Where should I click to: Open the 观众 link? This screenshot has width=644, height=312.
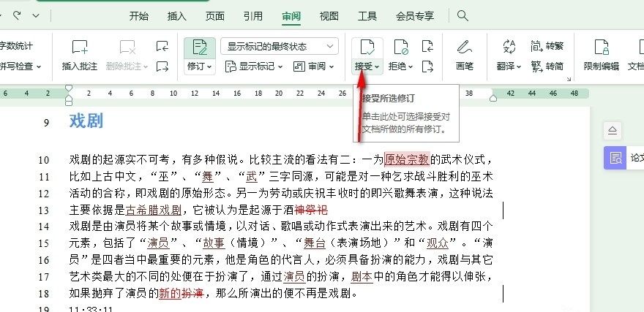coord(438,243)
